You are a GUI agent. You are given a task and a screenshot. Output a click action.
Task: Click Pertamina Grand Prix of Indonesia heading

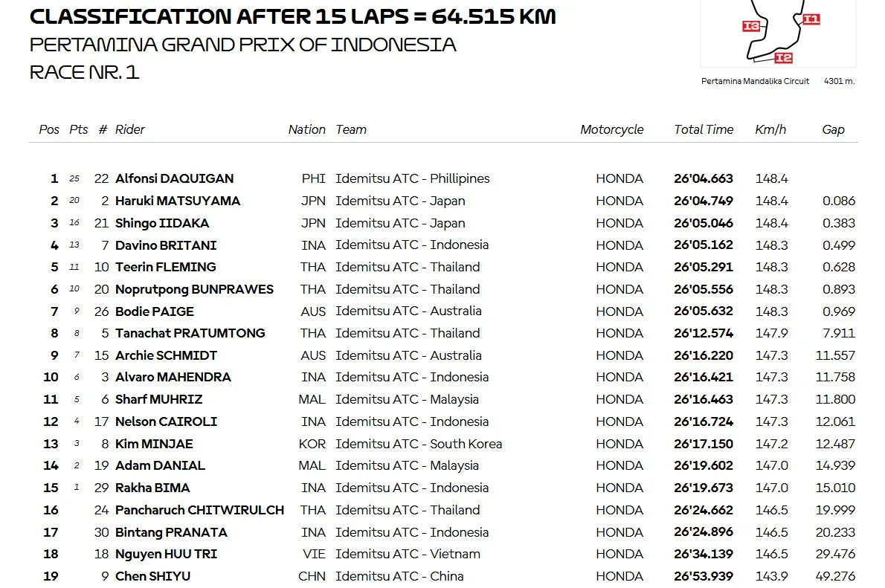pyautogui.click(x=242, y=45)
